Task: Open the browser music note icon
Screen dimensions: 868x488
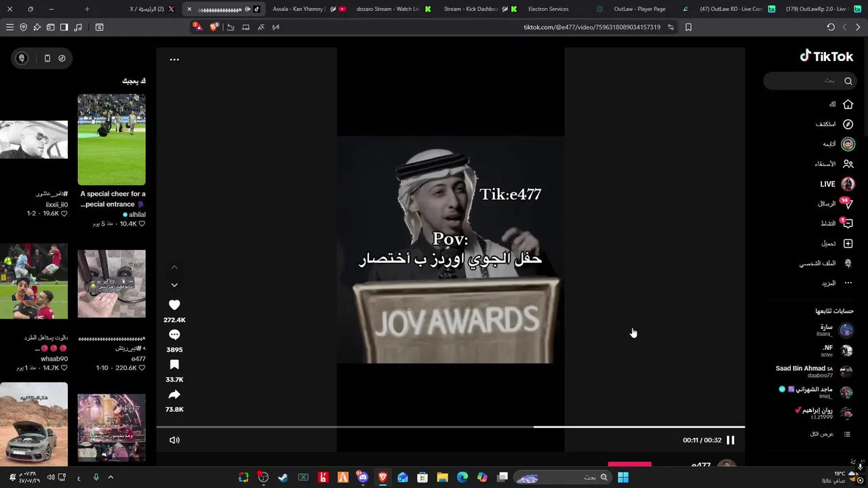Action: click(77, 27)
